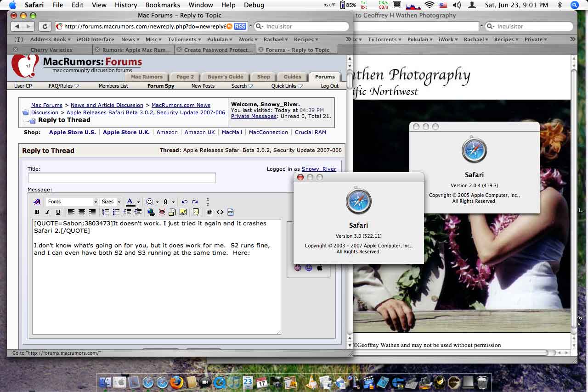Click the RSS button in address bar

click(x=240, y=26)
